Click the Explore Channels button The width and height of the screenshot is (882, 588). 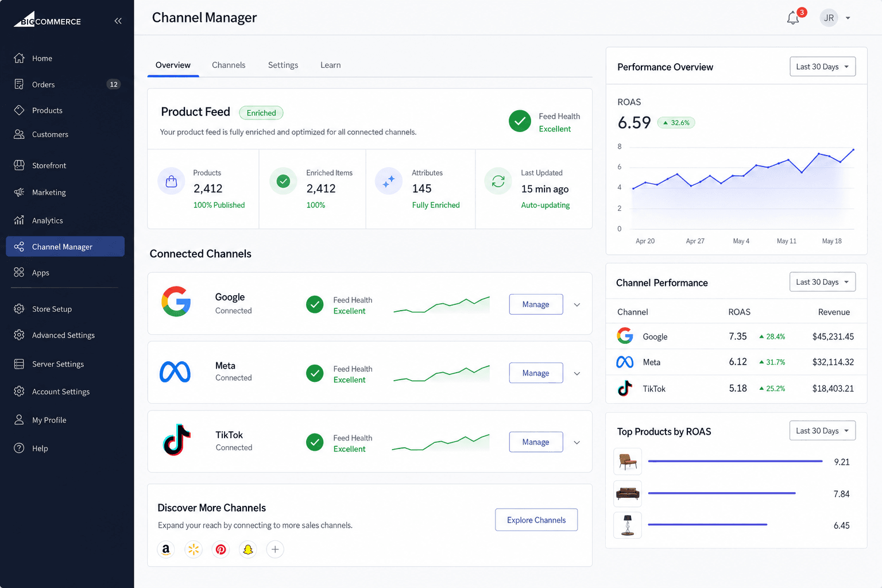click(536, 520)
